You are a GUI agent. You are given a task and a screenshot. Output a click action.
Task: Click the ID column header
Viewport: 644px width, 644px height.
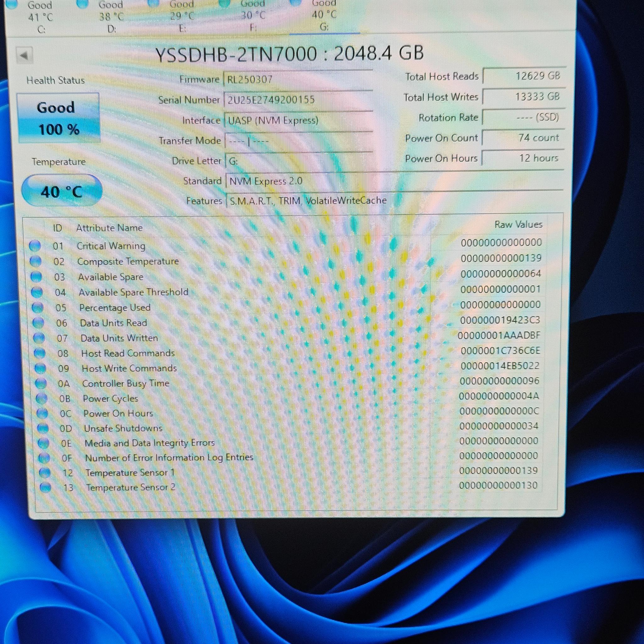[x=58, y=228]
